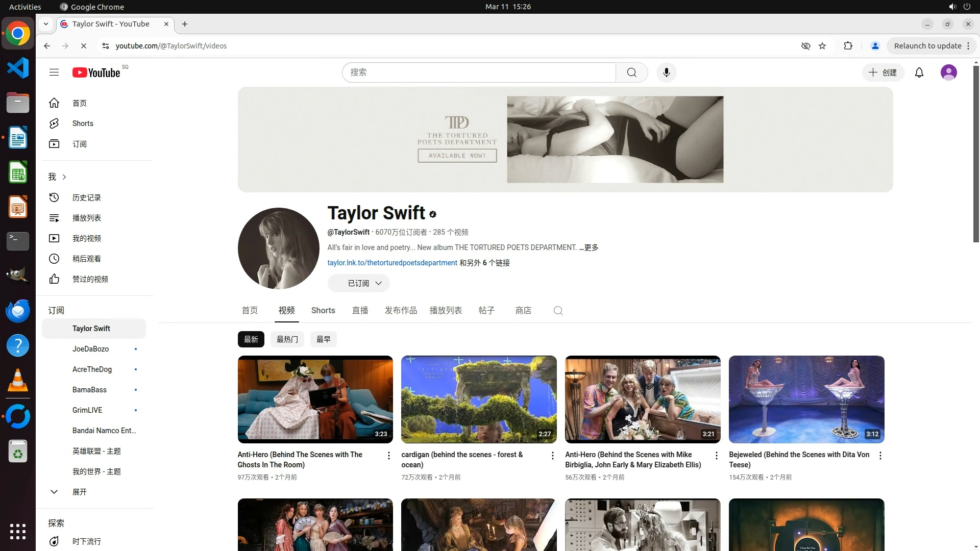Select the 最早 sort filter chip
980x551 pixels.
(x=323, y=339)
